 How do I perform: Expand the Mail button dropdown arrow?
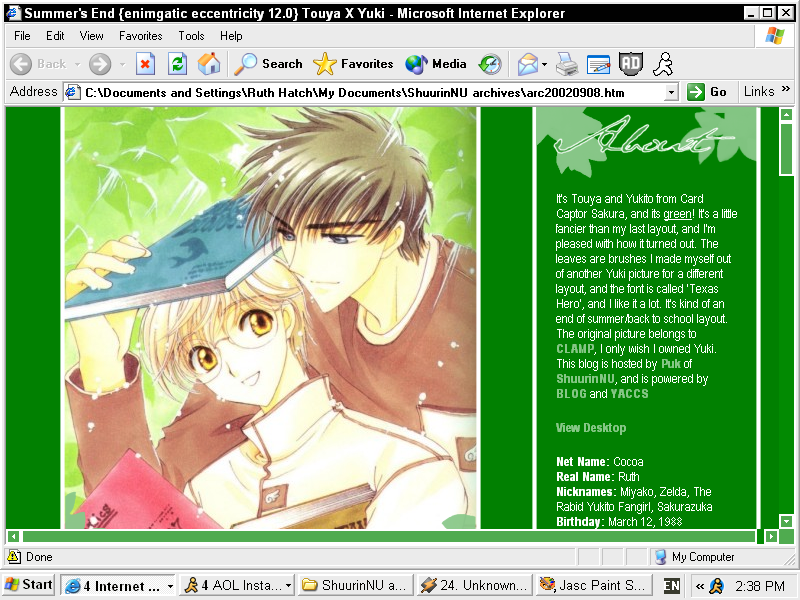tap(544, 64)
